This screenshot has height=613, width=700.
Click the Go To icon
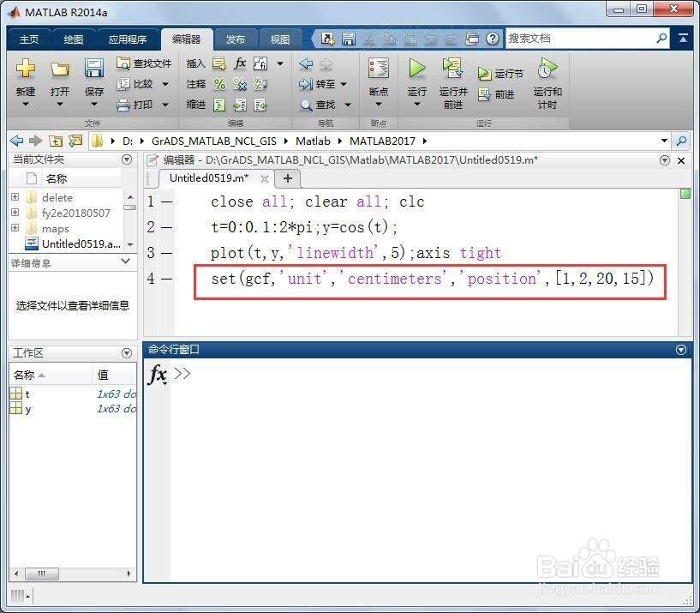coord(306,84)
